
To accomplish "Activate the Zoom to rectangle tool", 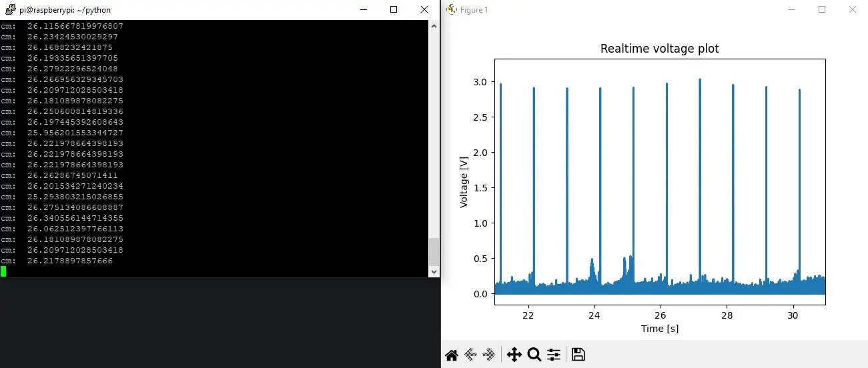I will [x=534, y=355].
